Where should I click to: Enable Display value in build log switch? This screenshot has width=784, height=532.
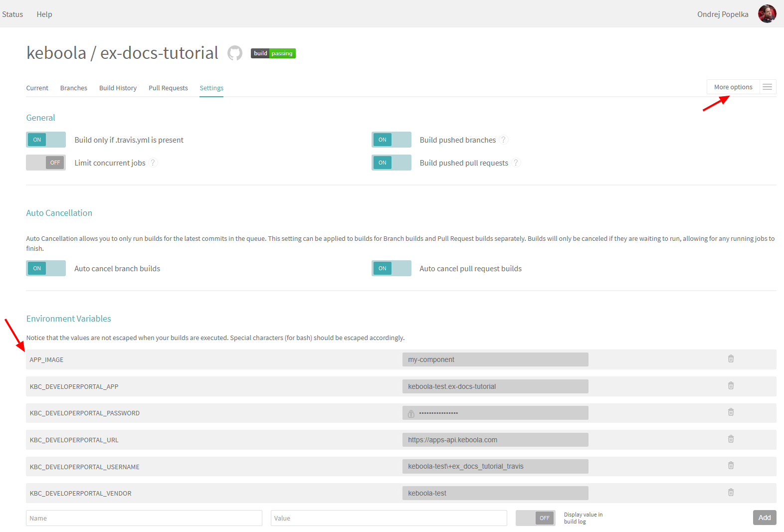click(x=536, y=518)
